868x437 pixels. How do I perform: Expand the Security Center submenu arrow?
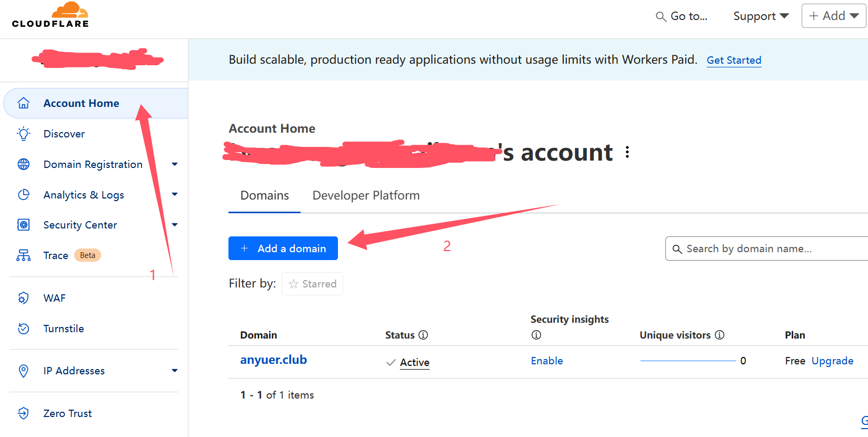[x=175, y=225]
